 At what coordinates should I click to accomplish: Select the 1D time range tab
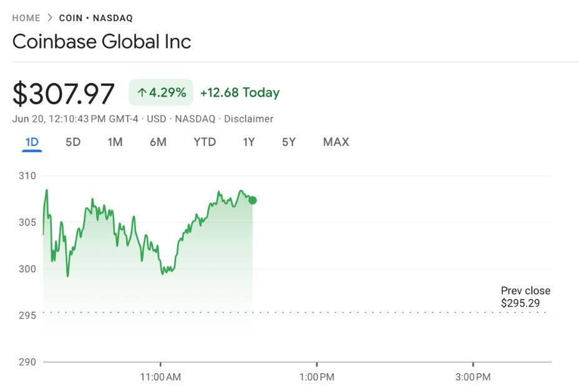32,142
